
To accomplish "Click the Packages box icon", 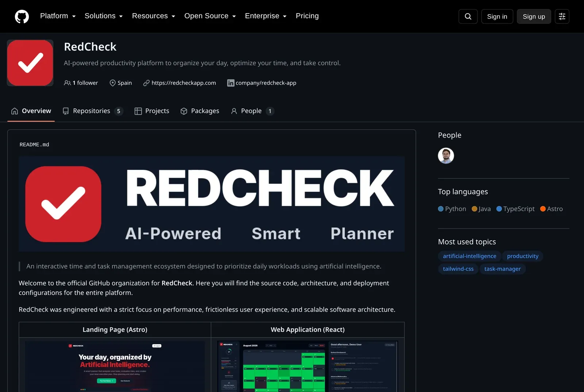I will (x=184, y=111).
